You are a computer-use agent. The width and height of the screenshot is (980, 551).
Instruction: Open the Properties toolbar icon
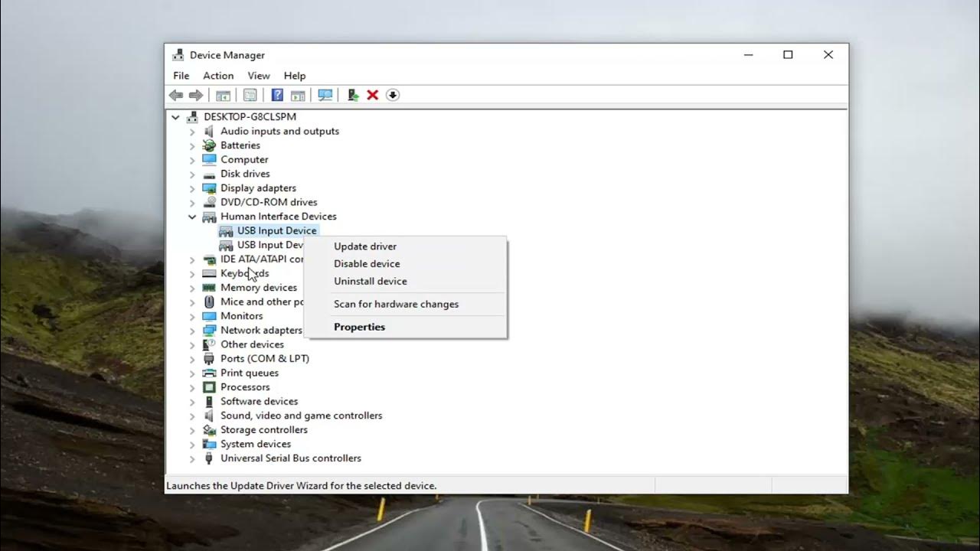[x=250, y=95]
